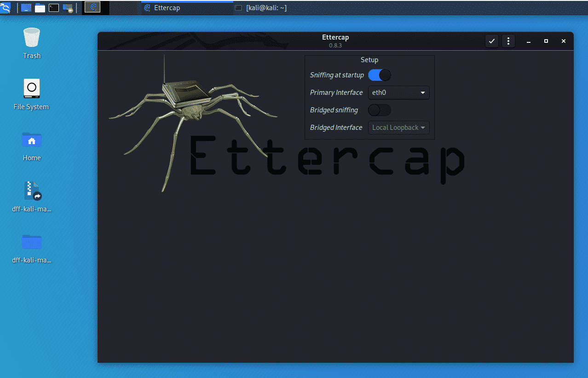Open the file manager from the top panel
The height and width of the screenshot is (378, 588).
click(x=40, y=7)
